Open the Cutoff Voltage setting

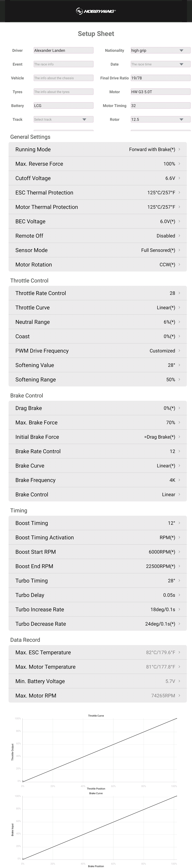point(98,178)
